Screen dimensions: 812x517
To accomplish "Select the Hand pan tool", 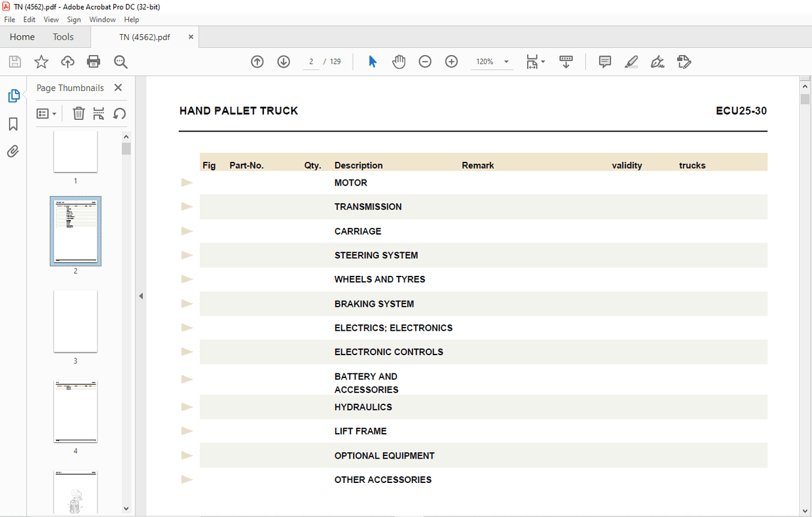I will coord(399,62).
